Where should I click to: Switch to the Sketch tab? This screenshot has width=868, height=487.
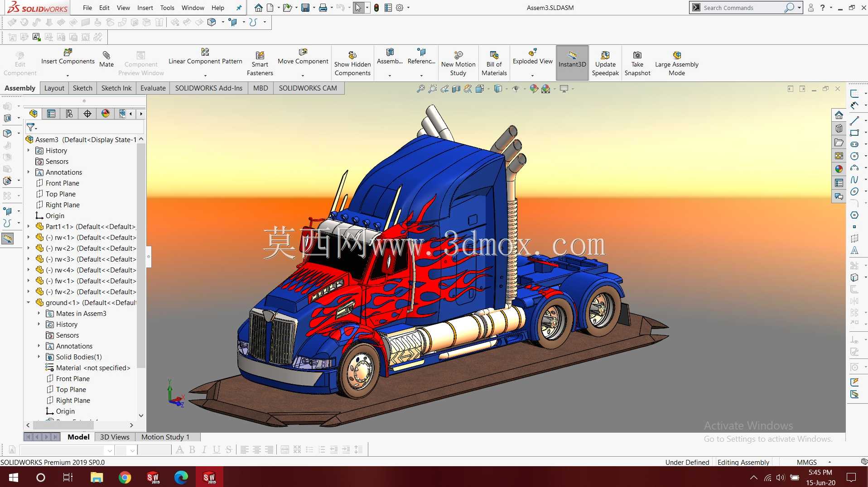pos(82,88)
